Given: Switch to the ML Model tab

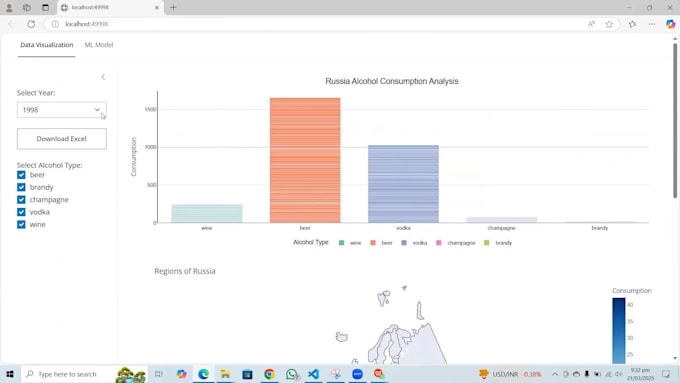Looking at the screenshot, I should click(x=99, y=45).
